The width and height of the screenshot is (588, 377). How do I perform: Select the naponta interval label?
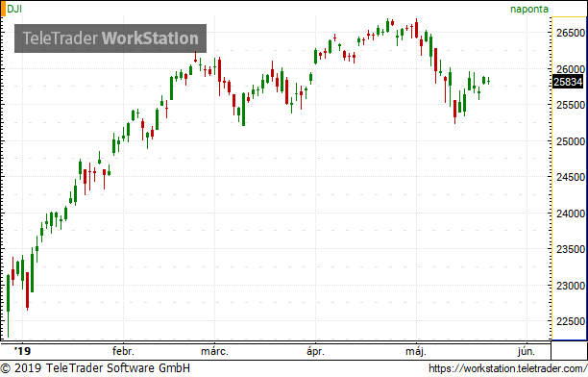pyautogui.click(x=529, y=9)
